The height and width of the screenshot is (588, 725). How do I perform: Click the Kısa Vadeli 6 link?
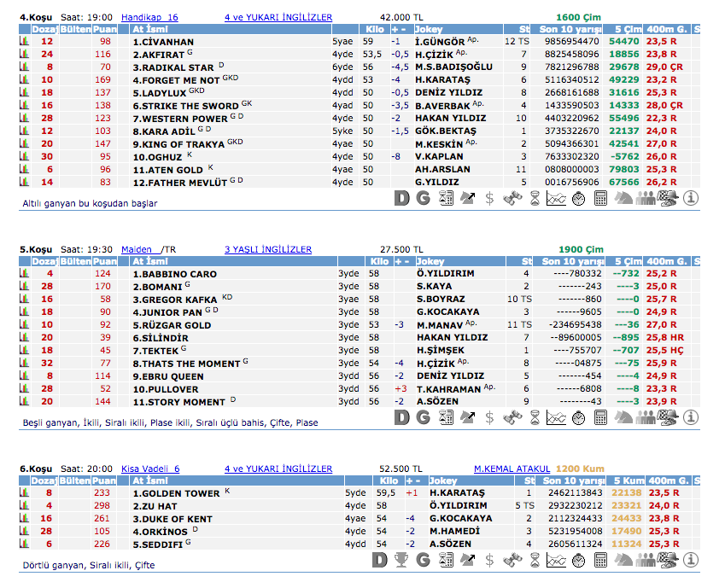[150, 469]
